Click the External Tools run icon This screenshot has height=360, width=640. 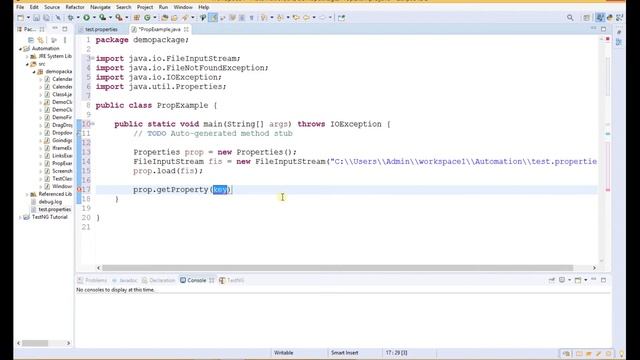(x=118, y=18)
